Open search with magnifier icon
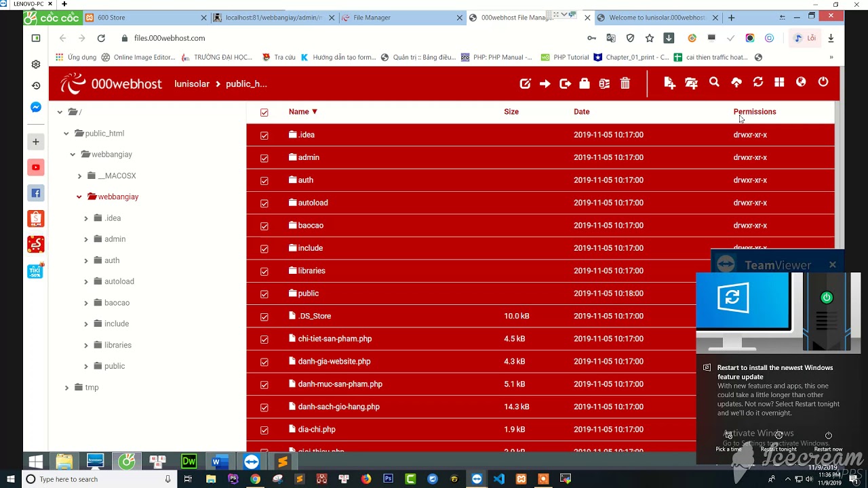This screenshot has width=868, height=488. (714, 82)
